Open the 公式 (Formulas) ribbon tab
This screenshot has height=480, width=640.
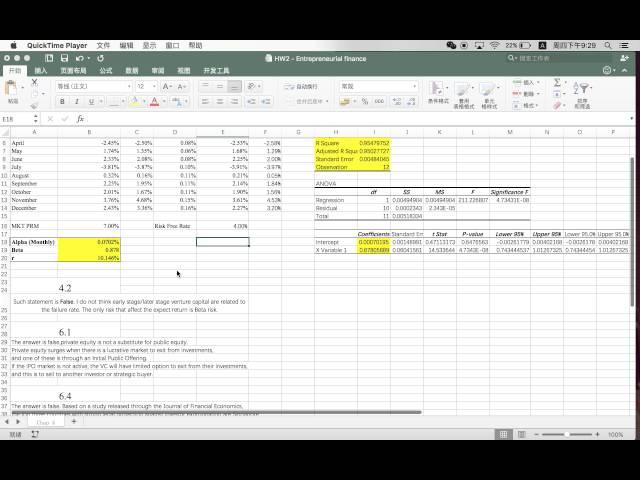coord(105,71)
